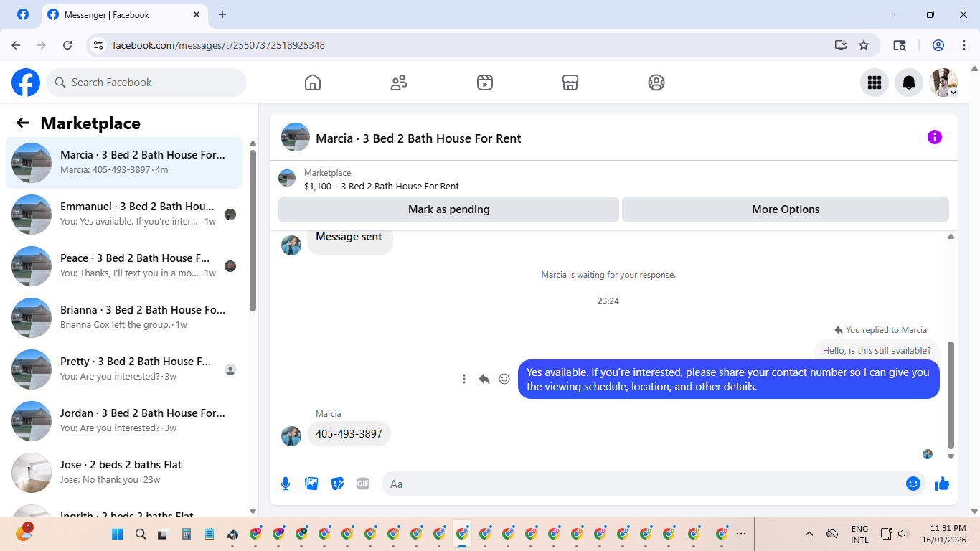This screenshot has width=980, height=551.
Task: Send a voice clip microphone icon
Action: pos(286,484)
